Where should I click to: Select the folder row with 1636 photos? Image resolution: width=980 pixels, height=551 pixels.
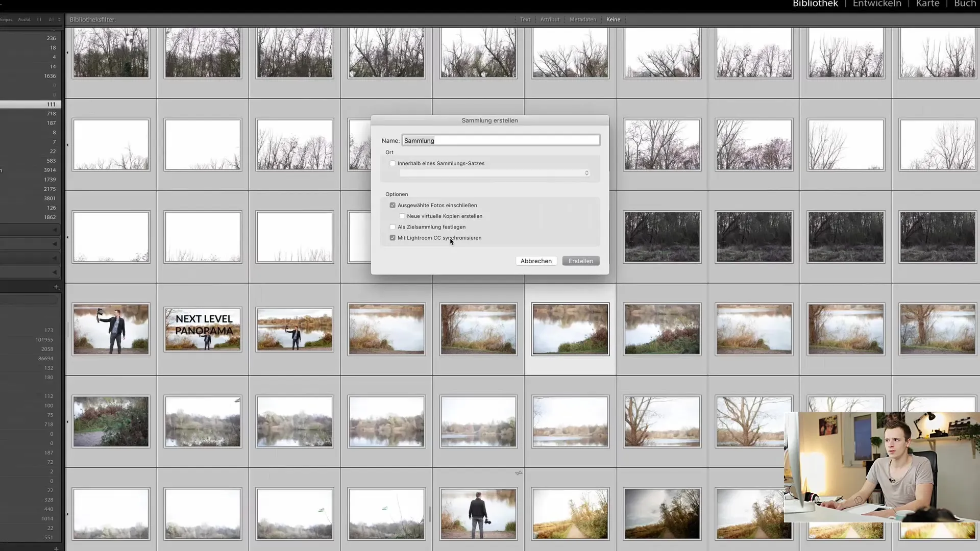coord(31,76)
